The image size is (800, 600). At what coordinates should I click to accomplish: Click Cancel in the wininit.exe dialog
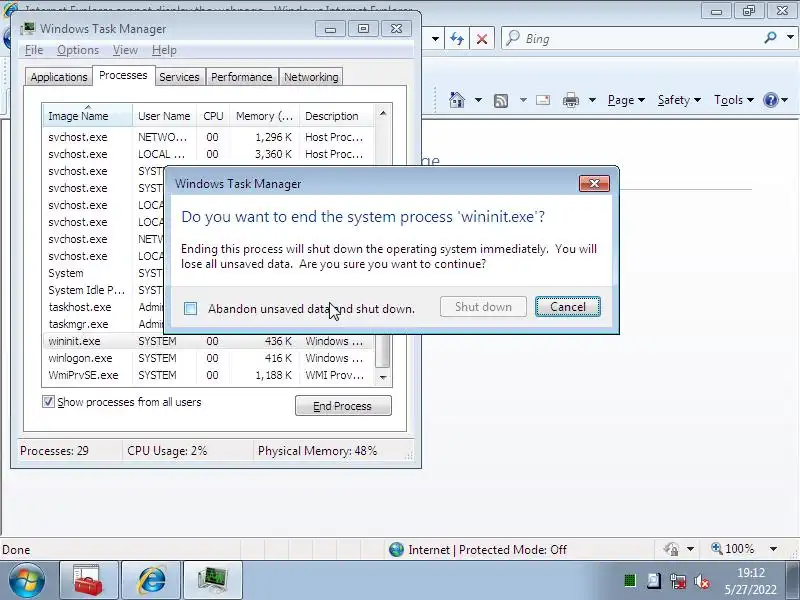[x=568, y=307]
